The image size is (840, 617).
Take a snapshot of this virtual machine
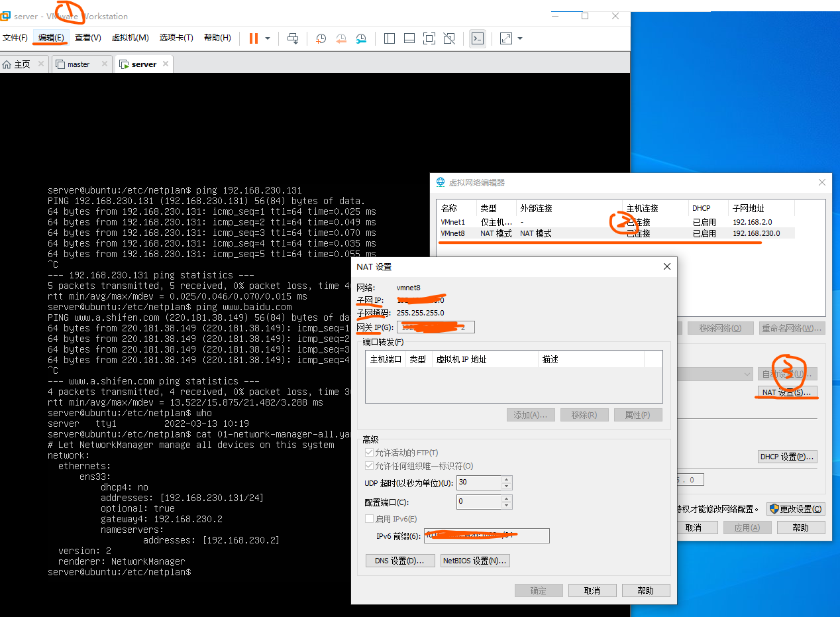pos(321,38)
